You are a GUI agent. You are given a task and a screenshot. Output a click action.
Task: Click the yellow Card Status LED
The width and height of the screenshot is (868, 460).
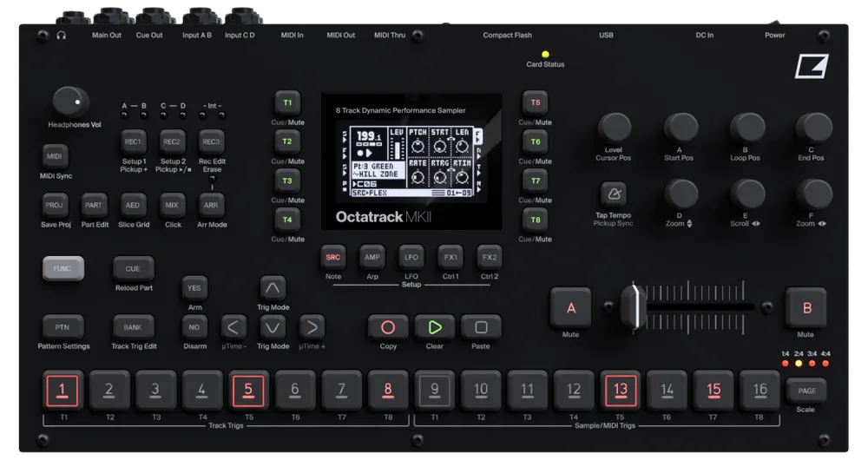point(545,55)
